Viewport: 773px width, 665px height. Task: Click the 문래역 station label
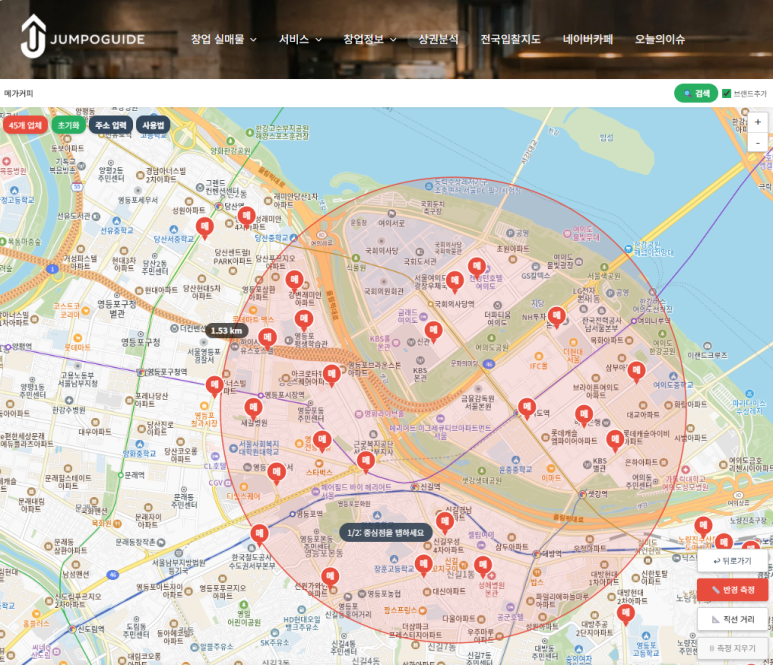[x=135, y=475]
